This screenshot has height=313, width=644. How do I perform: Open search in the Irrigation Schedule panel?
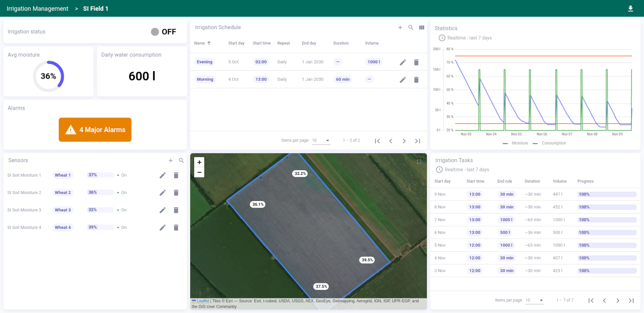(x=410, y=27)
